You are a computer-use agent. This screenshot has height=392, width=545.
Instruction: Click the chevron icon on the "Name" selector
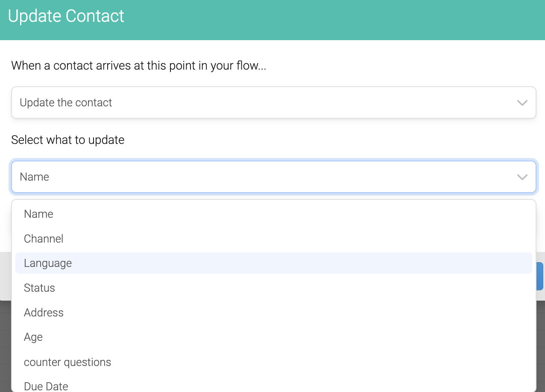click(x=522, y=177)
